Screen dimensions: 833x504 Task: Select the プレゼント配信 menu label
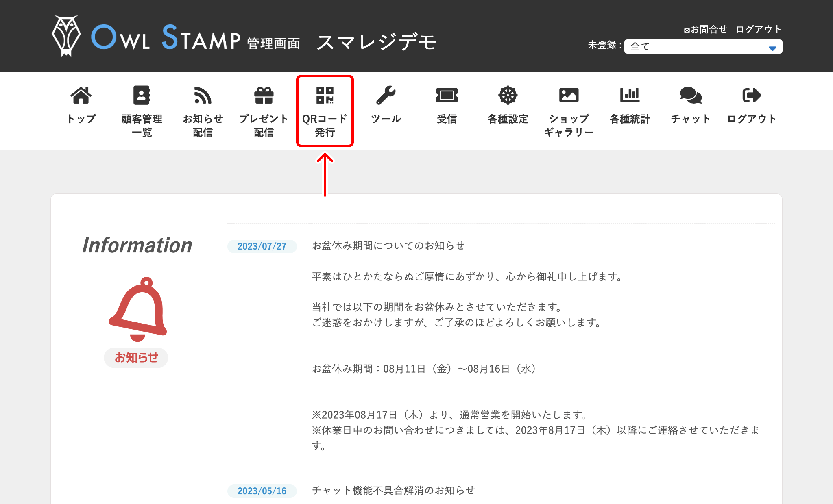click(264, 125)
